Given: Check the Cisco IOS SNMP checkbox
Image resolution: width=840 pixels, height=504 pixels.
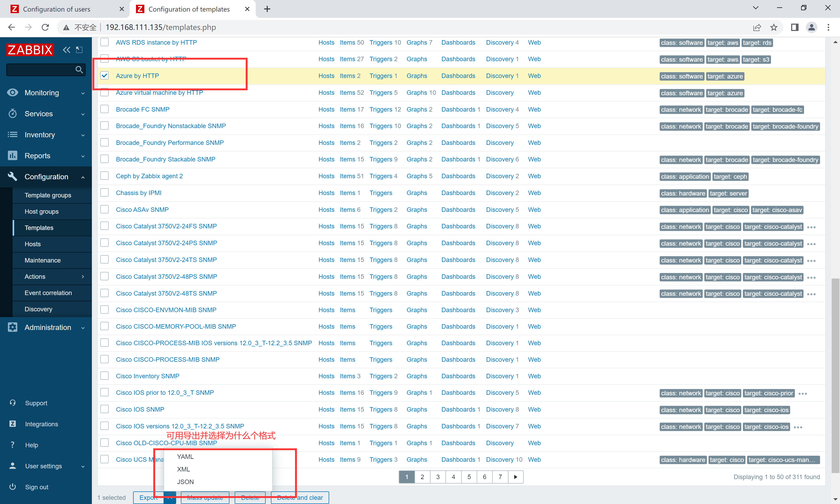Looking at the screenshot, I should pyautogui.click(x=104, y=409).
